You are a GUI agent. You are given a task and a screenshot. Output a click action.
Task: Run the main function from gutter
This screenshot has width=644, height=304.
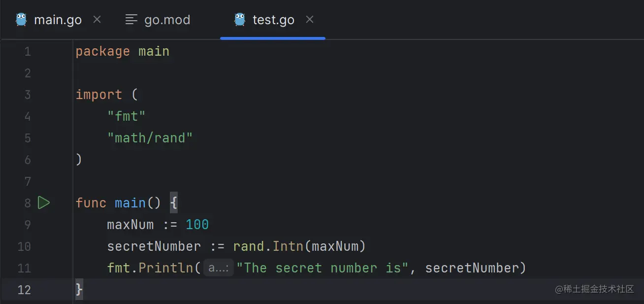pos(44,203)
